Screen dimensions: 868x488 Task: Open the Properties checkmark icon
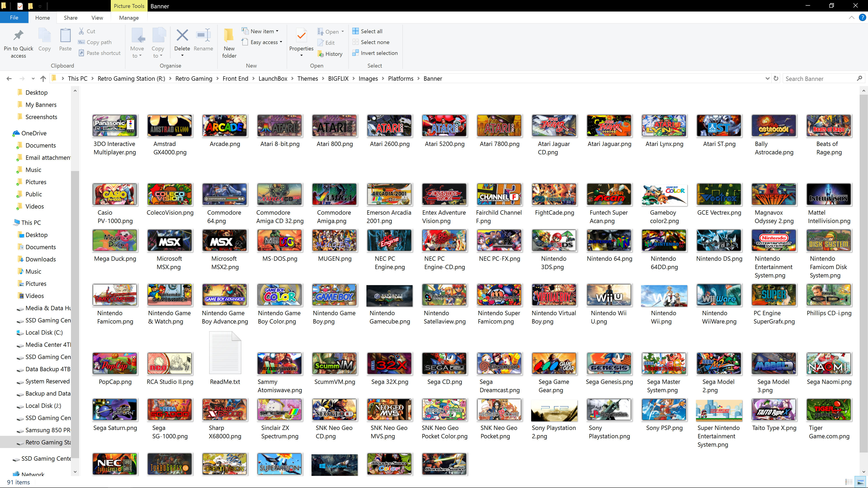click(x=301, y=35)
